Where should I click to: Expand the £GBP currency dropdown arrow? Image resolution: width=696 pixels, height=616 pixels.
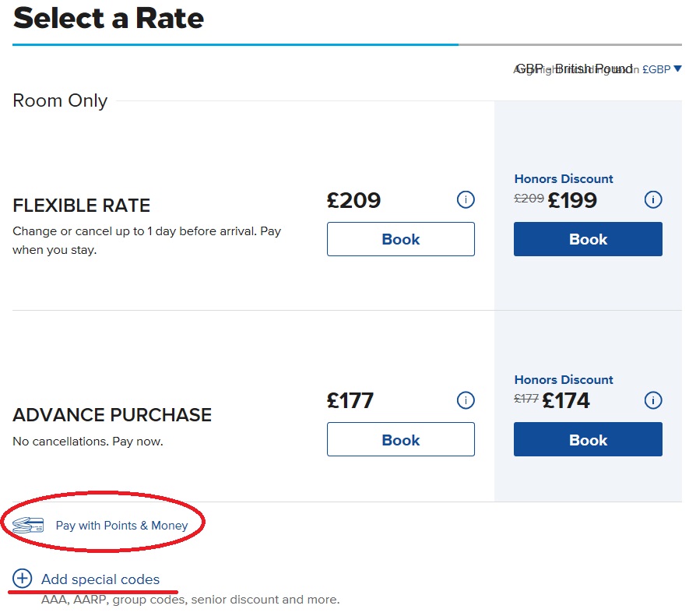677,69
